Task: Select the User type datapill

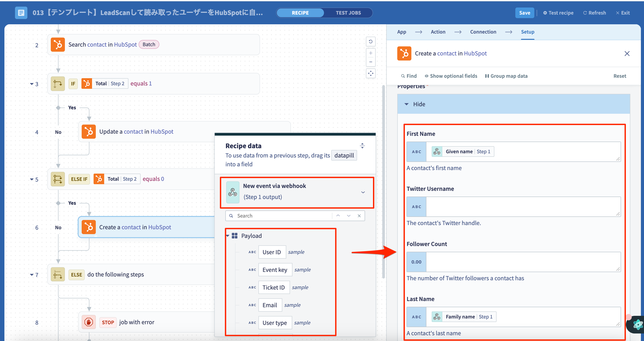Action: point(275,323)
